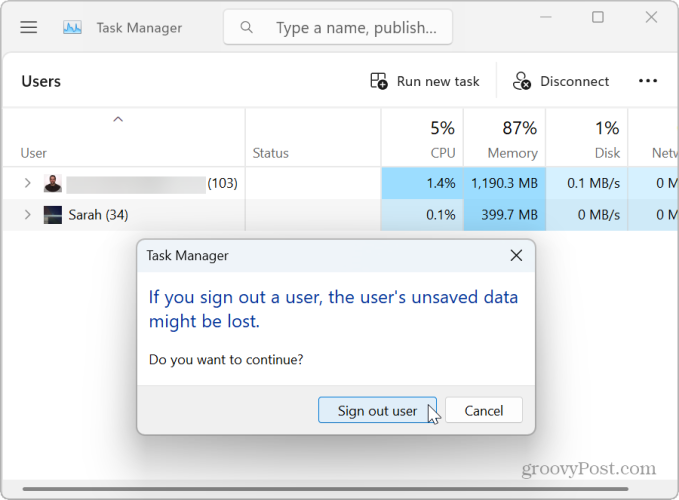The image size is (679, 500).
Task: Open the three-dot more options menu
Action: click(648, 81)
